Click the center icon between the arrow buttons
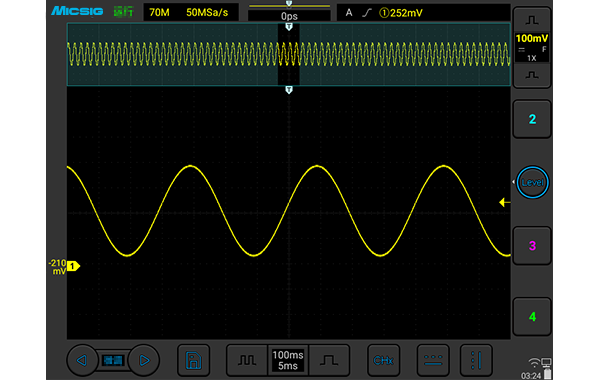 tap(113, 360)
